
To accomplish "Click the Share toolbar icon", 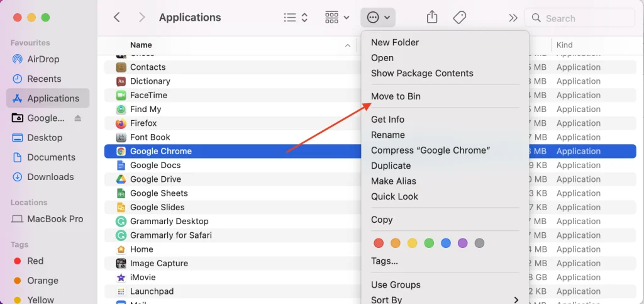I will [x=431, y=17].
